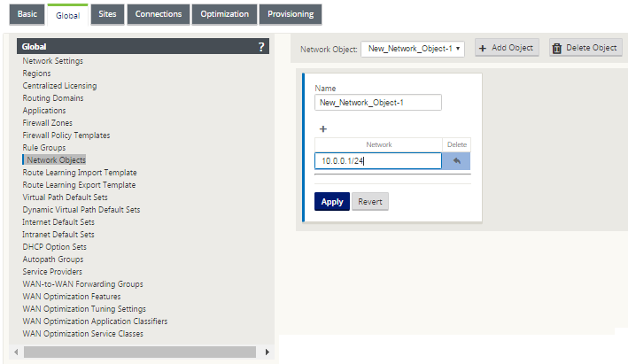628x364 pixels.
Task: Click the Revert button
Action: 370,201
